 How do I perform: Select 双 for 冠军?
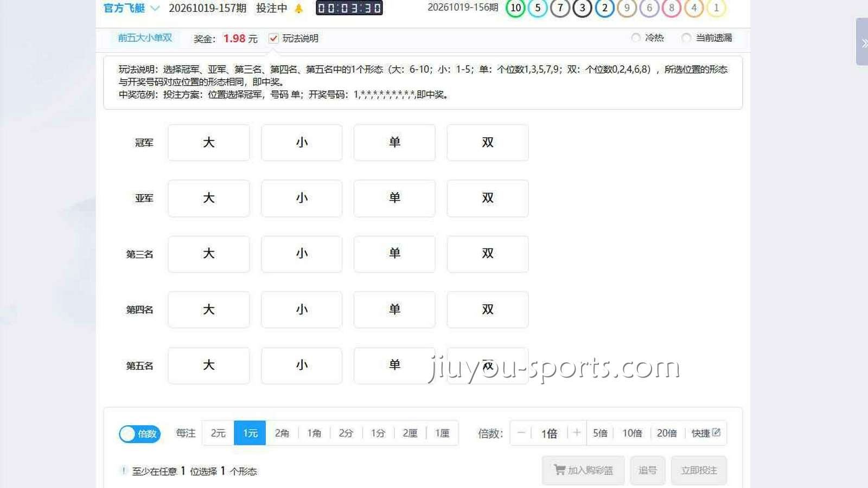488,143
